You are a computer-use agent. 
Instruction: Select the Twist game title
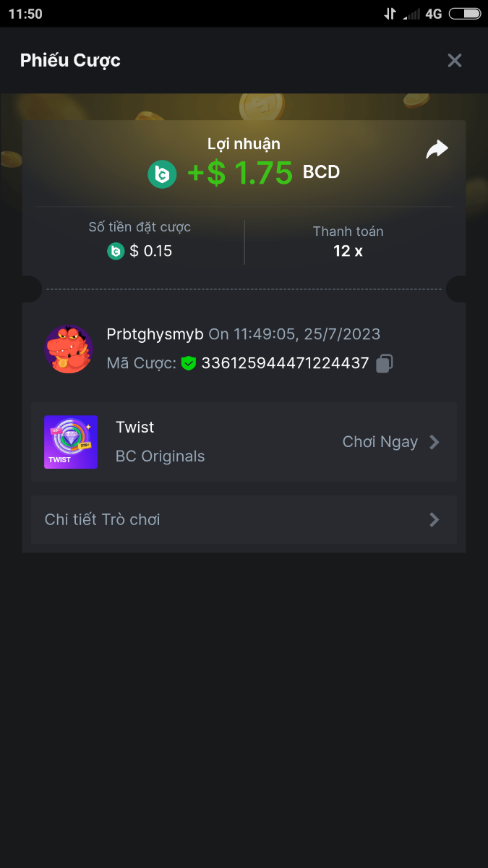tap(135, 427)
